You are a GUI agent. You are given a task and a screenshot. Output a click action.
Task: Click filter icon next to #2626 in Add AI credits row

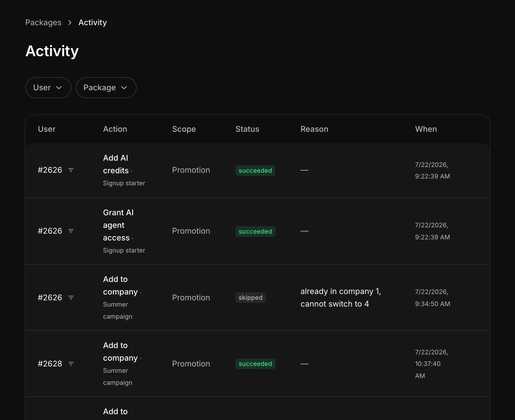tap(71, 170)
